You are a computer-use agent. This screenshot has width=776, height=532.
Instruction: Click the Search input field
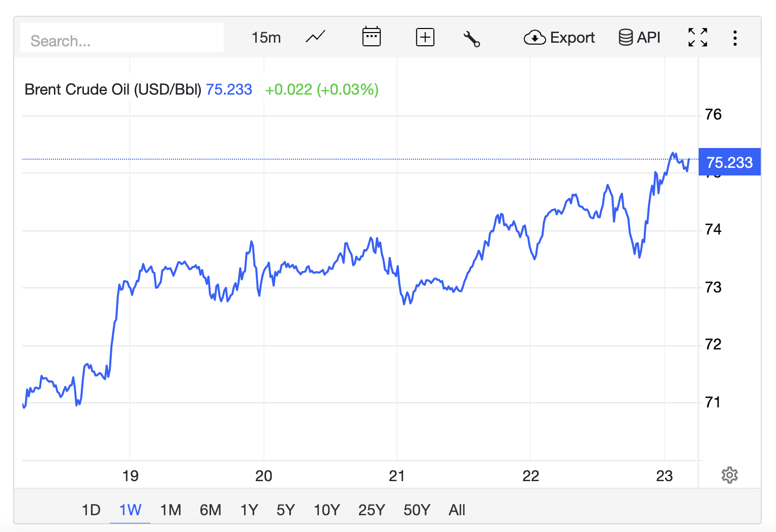coord(122,38)
